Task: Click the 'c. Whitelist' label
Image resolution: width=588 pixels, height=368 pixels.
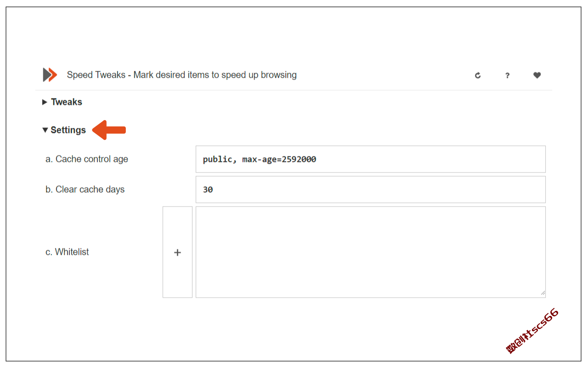Action: tap(67, 252)
